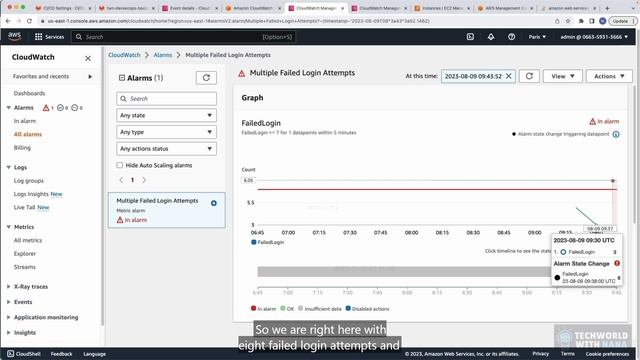Expand Application monitoring section
The width and height of the screenshot is (640, 360).
point(9,317)
